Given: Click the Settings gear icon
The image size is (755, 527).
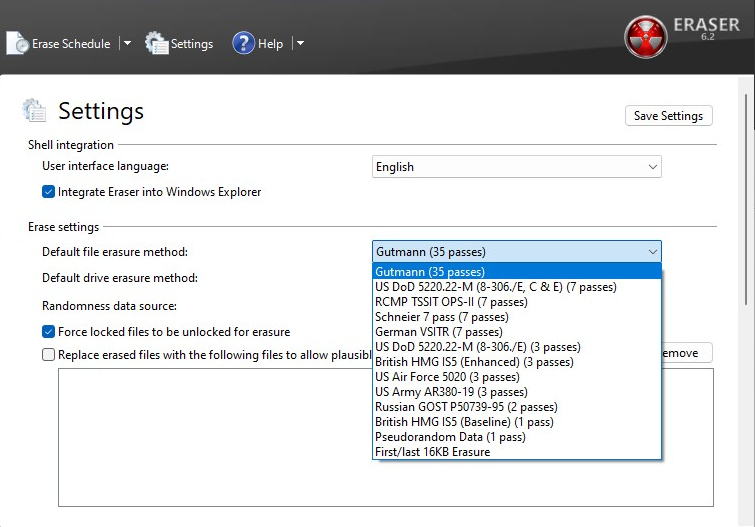Looking at the screenshot, I should tap(156, 43).
